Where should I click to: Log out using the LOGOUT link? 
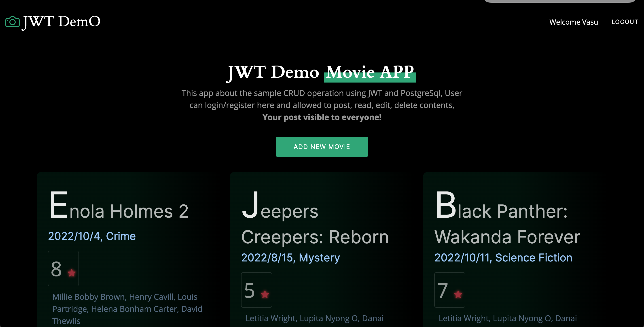click(x=625, y=22)
